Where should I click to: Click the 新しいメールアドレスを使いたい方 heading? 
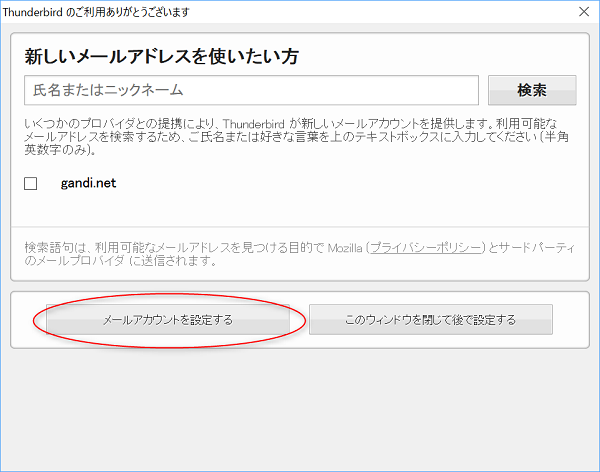click(x=161, y=56)
